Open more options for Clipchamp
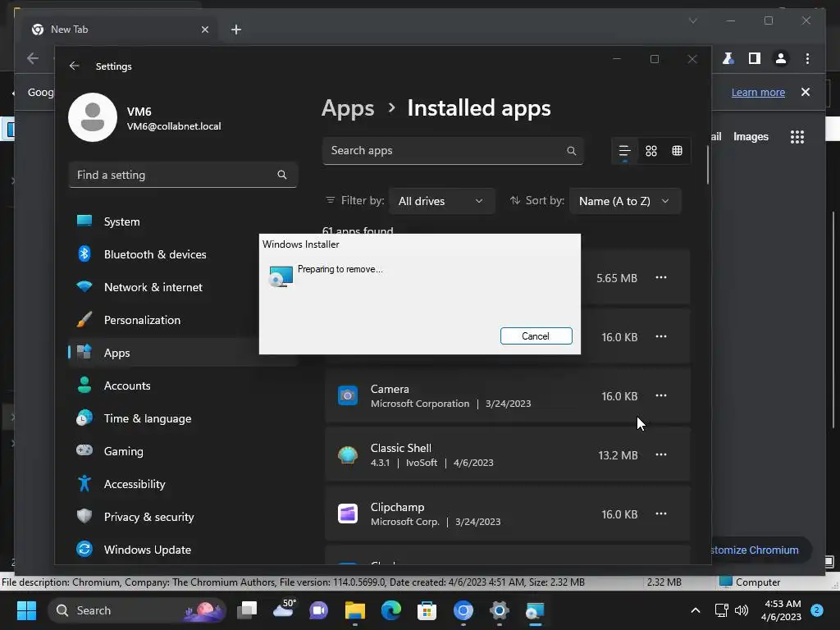840x630 pixels. (661, 514)
